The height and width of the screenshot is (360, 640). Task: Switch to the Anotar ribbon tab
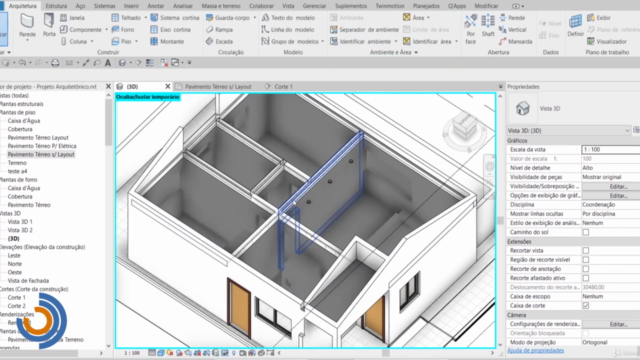pyautogui.click(x=156, y=6)
